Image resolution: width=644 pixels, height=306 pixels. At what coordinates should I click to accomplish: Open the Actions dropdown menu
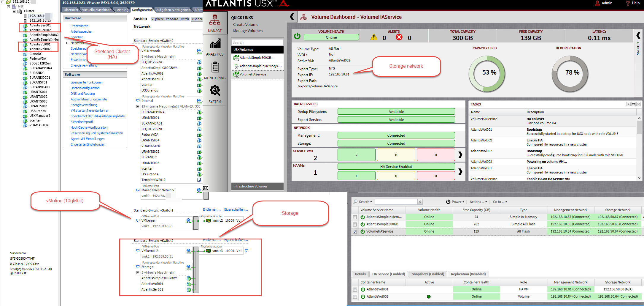(x=478, y=202)
